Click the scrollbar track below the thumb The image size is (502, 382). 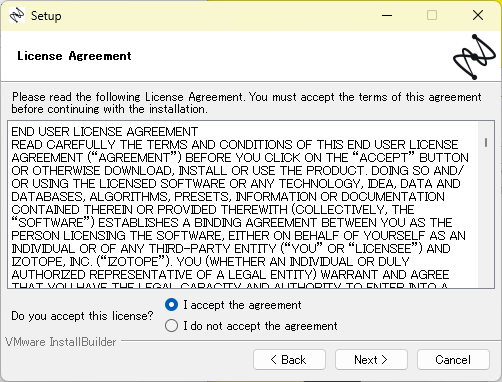click(x=486, y=217)
